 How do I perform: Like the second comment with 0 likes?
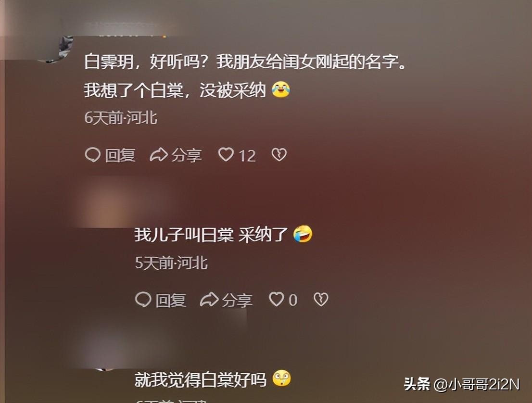coord(276,300)
